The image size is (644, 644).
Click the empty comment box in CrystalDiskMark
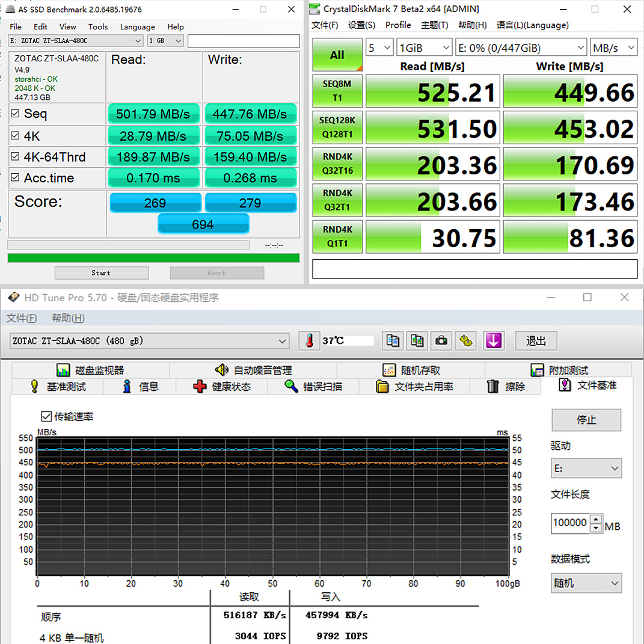(475, 269)
